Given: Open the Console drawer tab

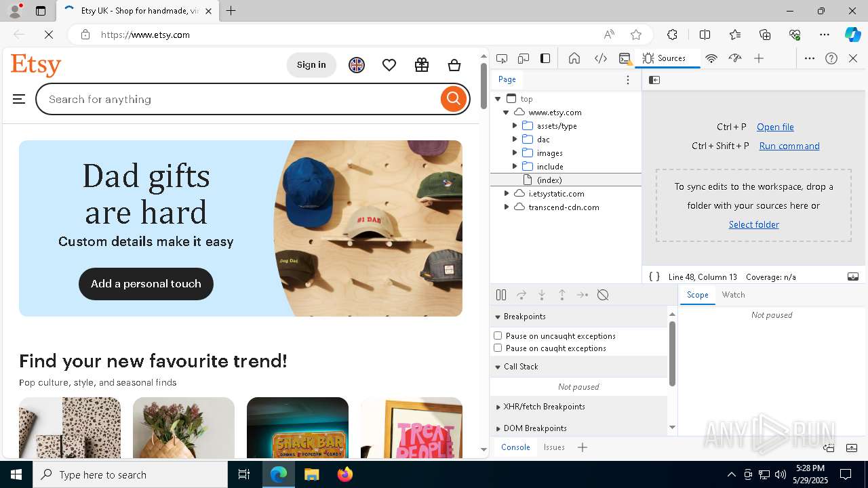Looking at the screenshot, I should click(x=515, y=447).
